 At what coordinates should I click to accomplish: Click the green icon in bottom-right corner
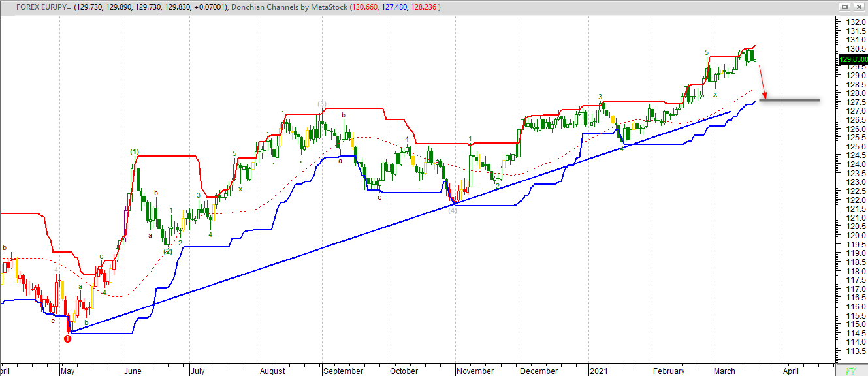point(851,370)
